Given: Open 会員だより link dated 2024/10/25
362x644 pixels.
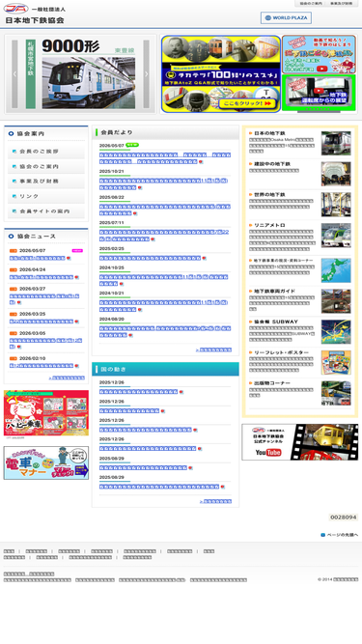Looking at the screenshot, I should click(163, 280).
